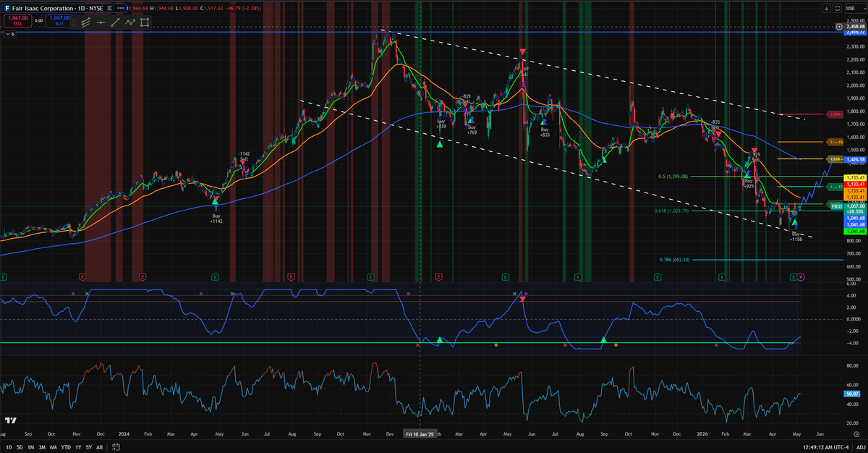Click the plus icon beside 2,458.08
This screenshot has width=868, height=453.
point(839,27)
